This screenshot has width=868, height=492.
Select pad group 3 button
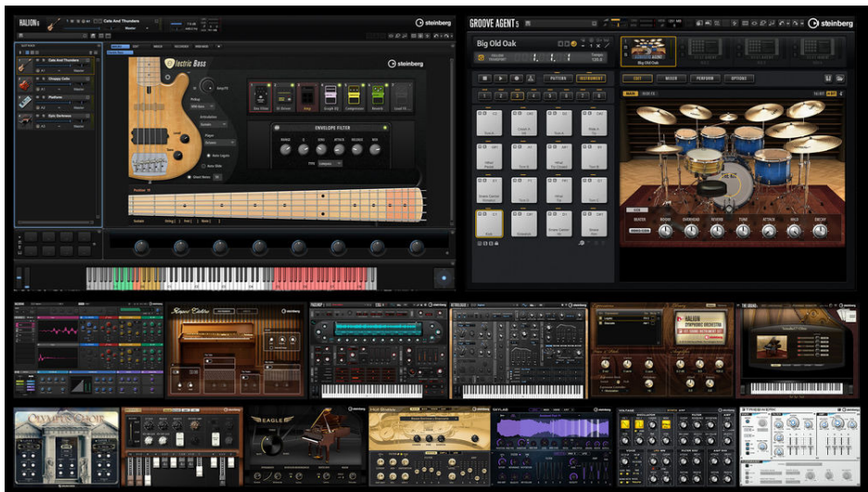(517, 95)
